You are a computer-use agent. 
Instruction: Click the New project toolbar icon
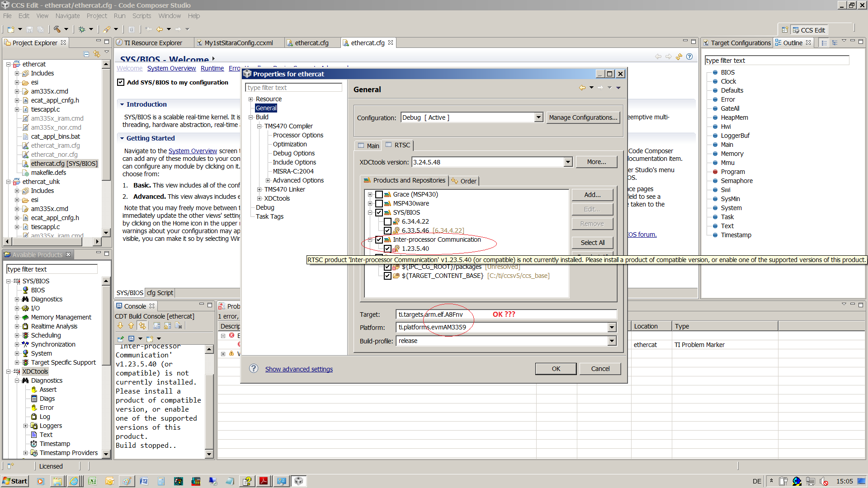point(11,29)
